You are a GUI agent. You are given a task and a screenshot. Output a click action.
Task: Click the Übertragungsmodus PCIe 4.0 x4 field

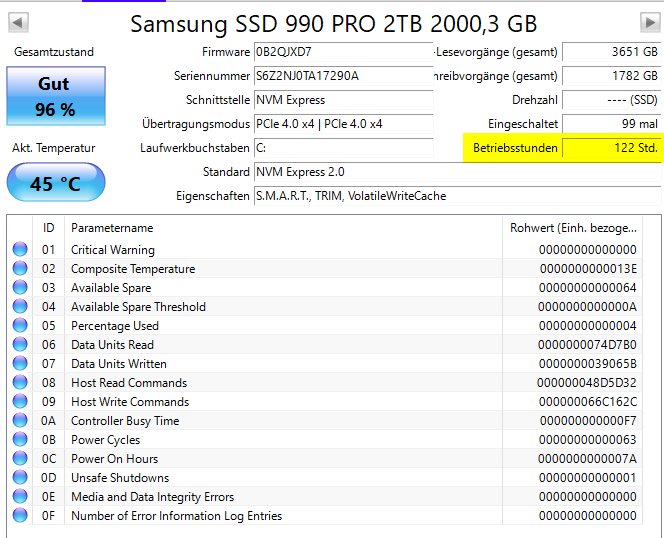pos(343,124)
